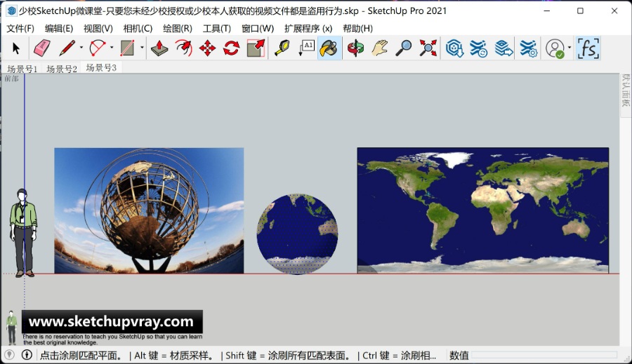Viewport: 632px width, 364px height.
Task: Open the 编辑(E) menu
Action: (59, 29)
